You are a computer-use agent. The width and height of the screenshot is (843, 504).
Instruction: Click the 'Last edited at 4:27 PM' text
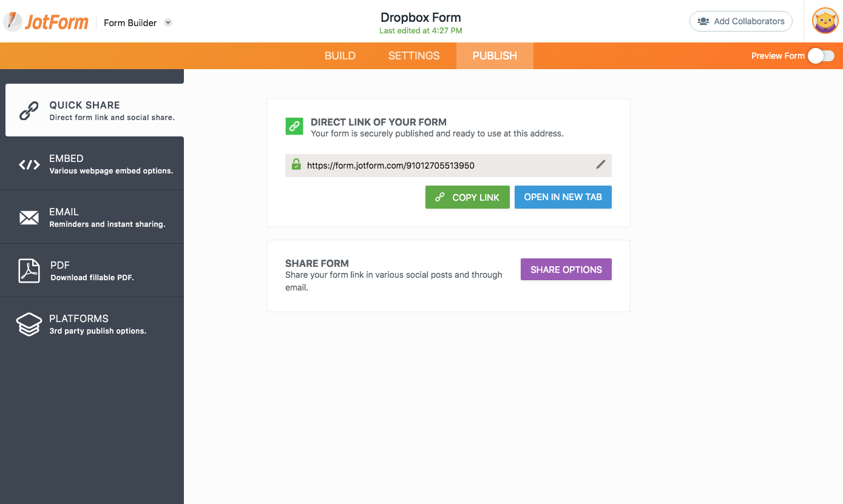click(x=421, y=31)
